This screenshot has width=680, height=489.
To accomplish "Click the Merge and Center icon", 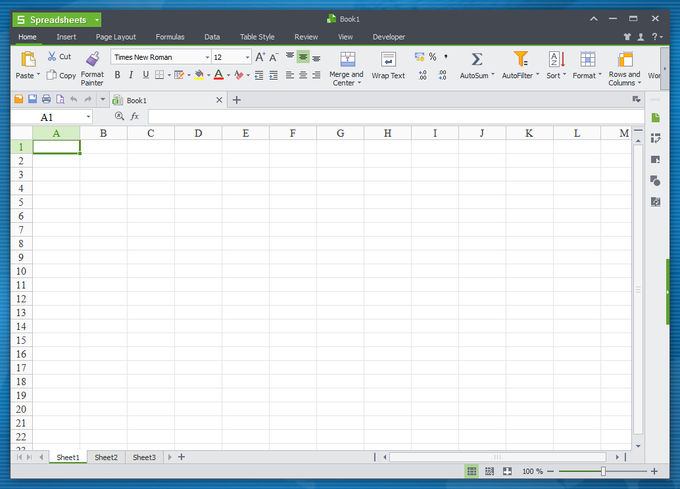I will click(x=347, y=59).
